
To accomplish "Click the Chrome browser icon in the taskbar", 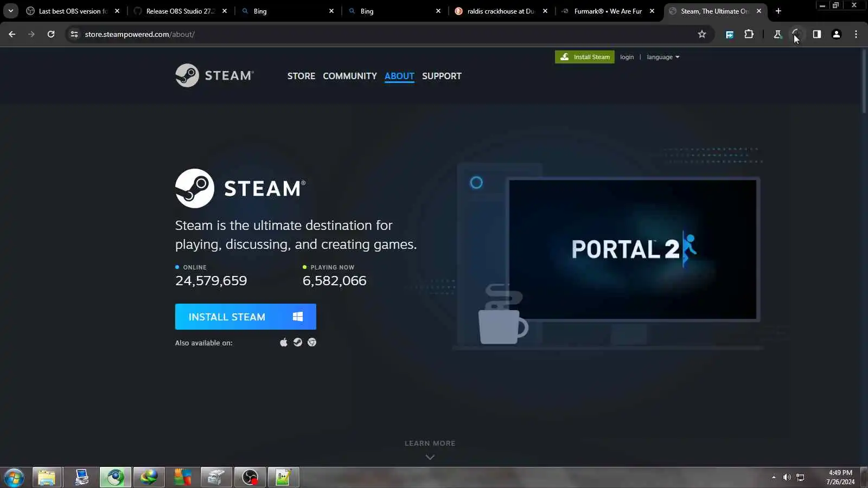I will 115,478.
